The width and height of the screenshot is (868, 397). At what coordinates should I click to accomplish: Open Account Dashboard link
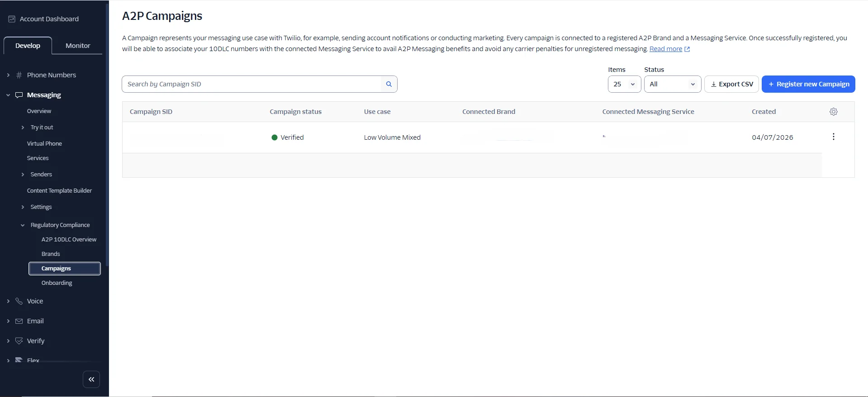49,19
